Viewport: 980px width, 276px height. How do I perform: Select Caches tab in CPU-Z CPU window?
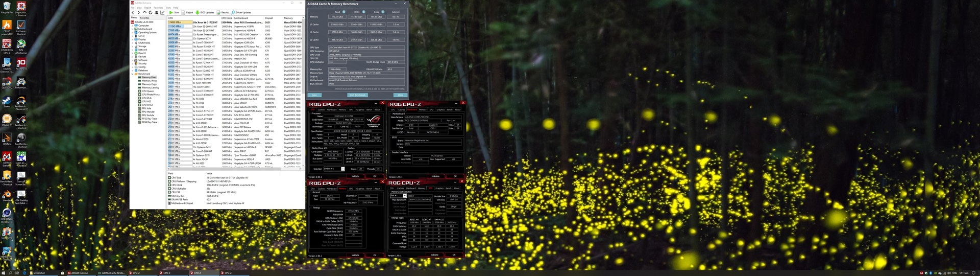(321, 109)
